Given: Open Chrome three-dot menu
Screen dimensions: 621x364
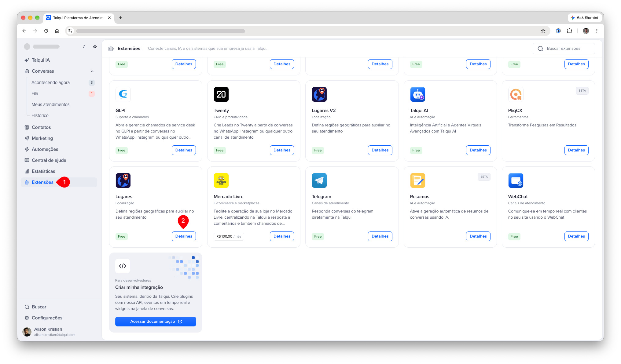Looking at the screenshot, I should pyautogui.click(x=597, y=31).
